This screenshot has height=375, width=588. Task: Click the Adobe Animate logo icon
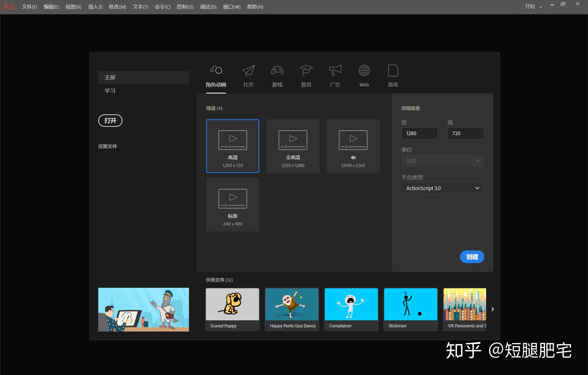[x=9, y=7]
